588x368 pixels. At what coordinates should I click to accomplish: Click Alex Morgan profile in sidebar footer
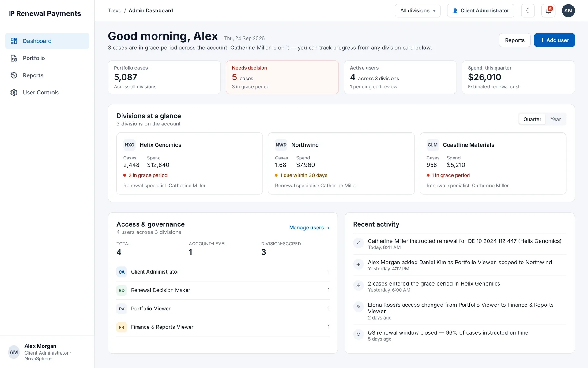(x=47, y=352)
